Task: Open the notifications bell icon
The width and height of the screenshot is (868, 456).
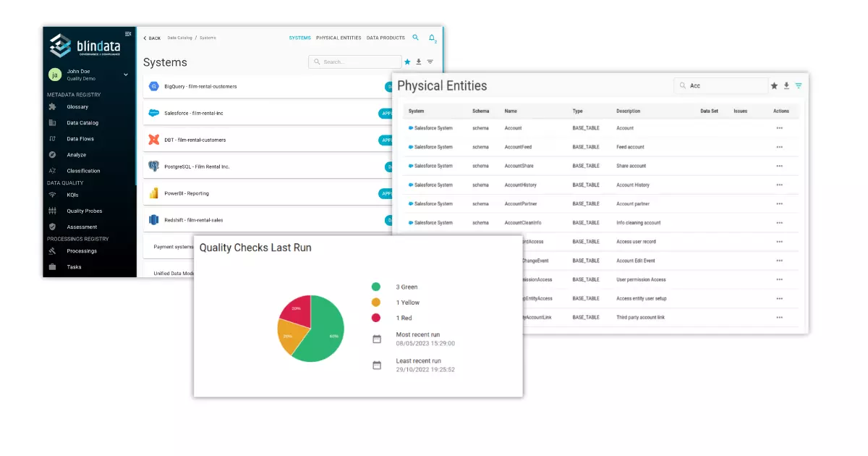Action: point(432,38)
